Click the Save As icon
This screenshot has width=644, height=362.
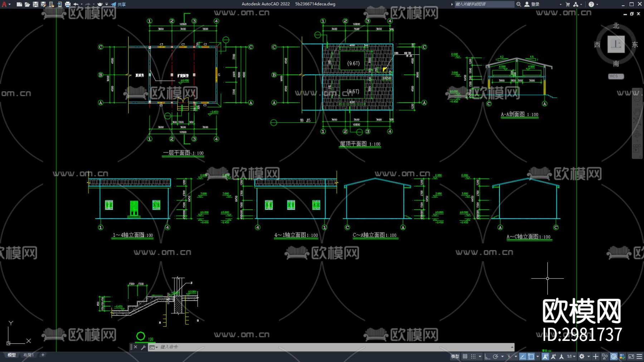tap(43, 4)
